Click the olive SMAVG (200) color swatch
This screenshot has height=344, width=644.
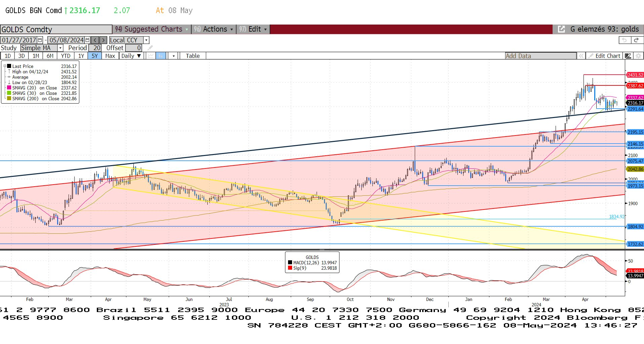(x=9, y=99)
